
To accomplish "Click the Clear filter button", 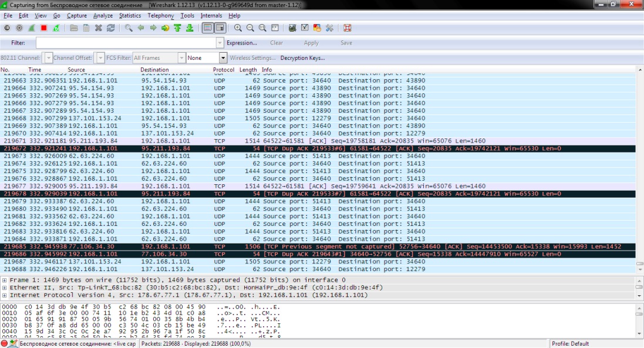I will click(277, 43).
